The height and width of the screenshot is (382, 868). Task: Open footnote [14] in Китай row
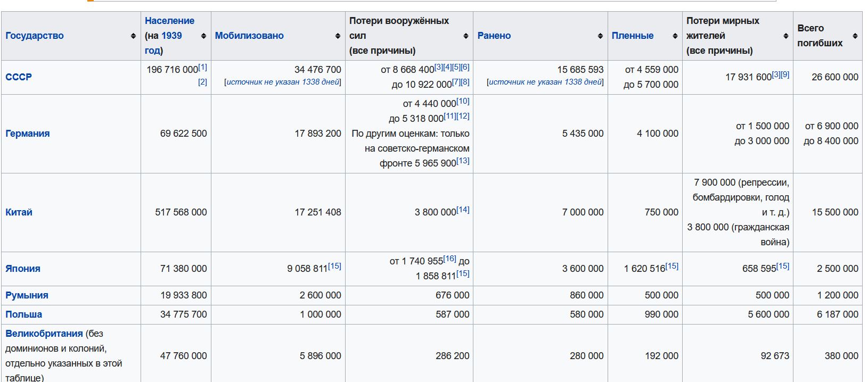point(463,210)
